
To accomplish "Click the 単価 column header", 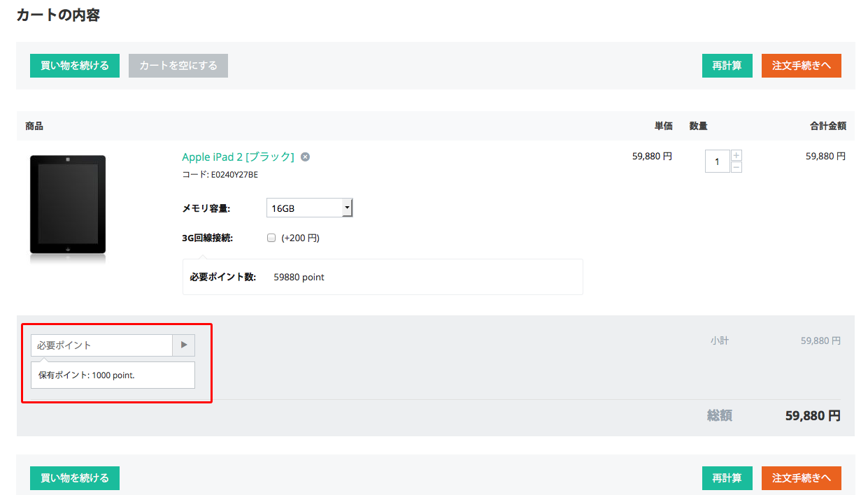I will (x=663, y=126).
